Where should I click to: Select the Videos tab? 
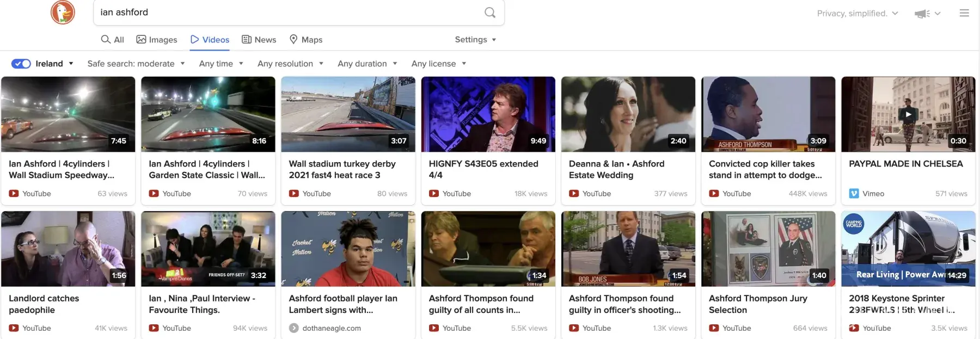pos(210,39)
